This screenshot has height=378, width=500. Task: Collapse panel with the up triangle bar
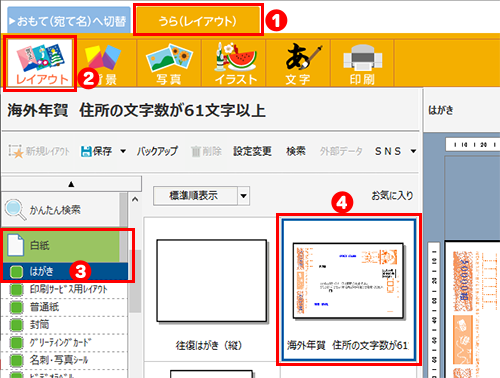tap(71, 184)
